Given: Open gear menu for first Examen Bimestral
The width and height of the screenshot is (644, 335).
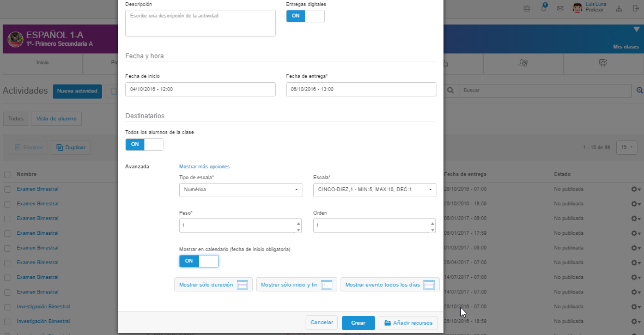Looking at the screenshot, I should click(635, 189).
